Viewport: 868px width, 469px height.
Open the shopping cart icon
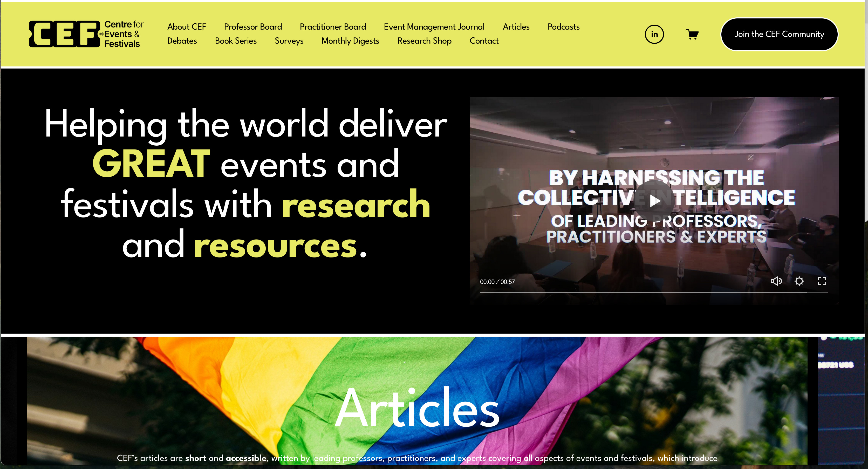pyautogui.click(x=692, y=34)
